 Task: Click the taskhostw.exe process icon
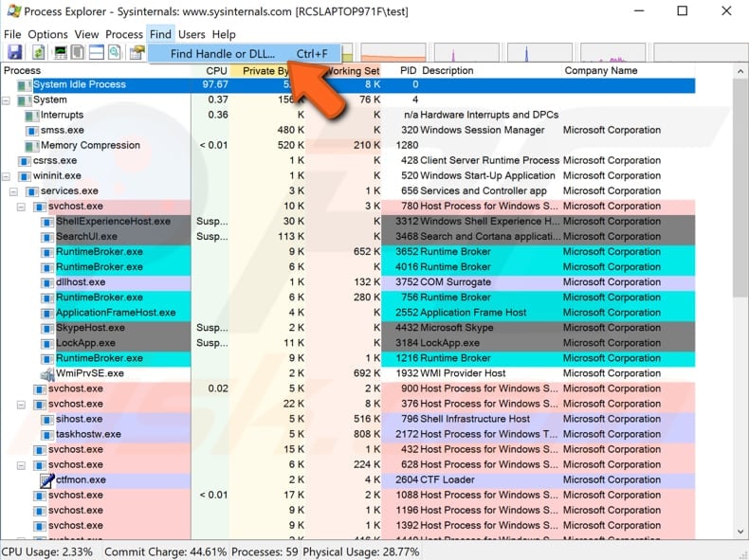(x=47, y=435)
